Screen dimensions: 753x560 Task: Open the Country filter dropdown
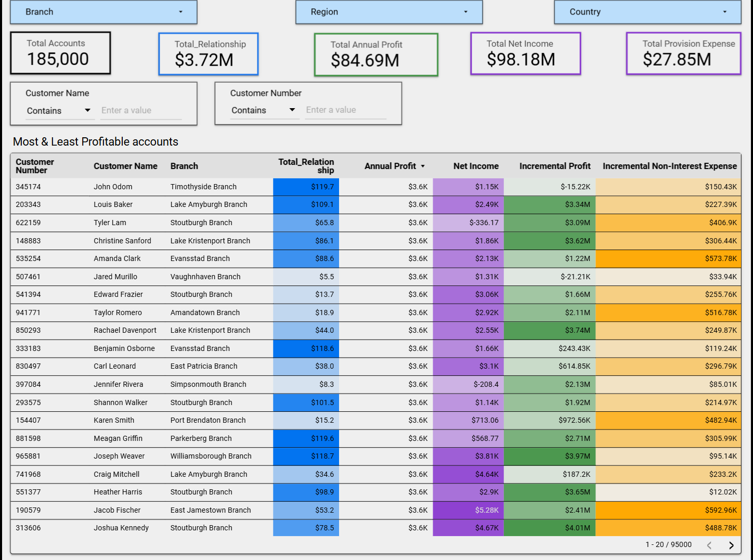pos(647,12)
